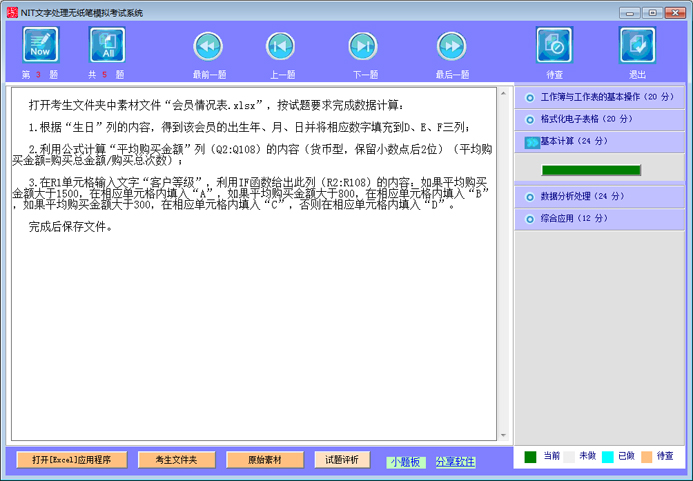Mark question for review (待查)

pyautogui.click(x=554, y=45)
